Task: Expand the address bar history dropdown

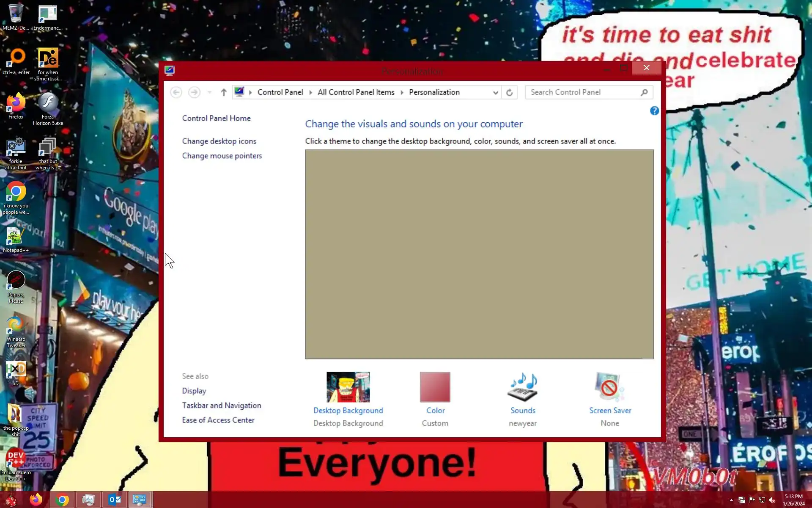Action: 495,92
